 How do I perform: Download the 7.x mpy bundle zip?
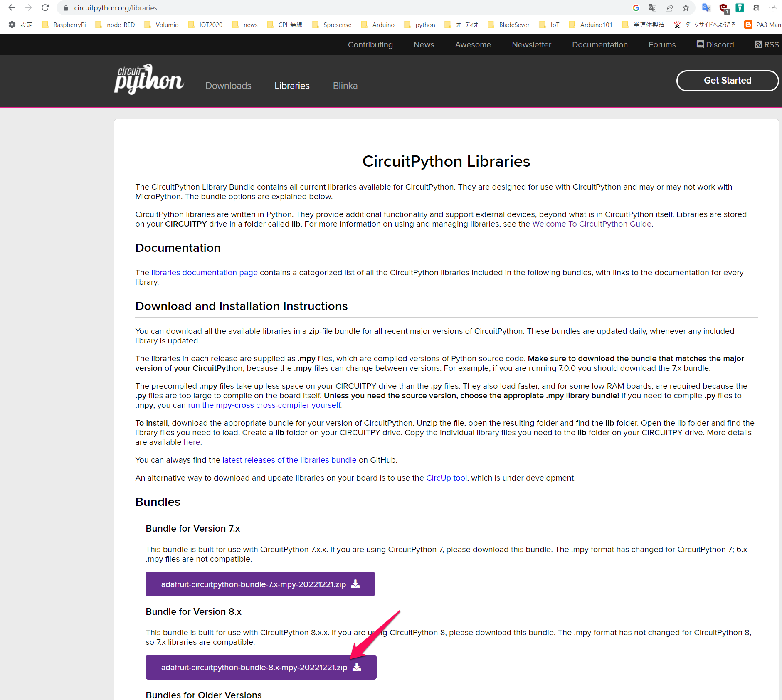260,584
